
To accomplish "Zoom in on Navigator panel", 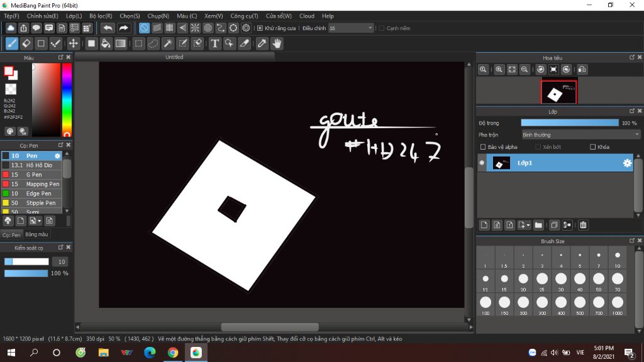I will (499, 69).
